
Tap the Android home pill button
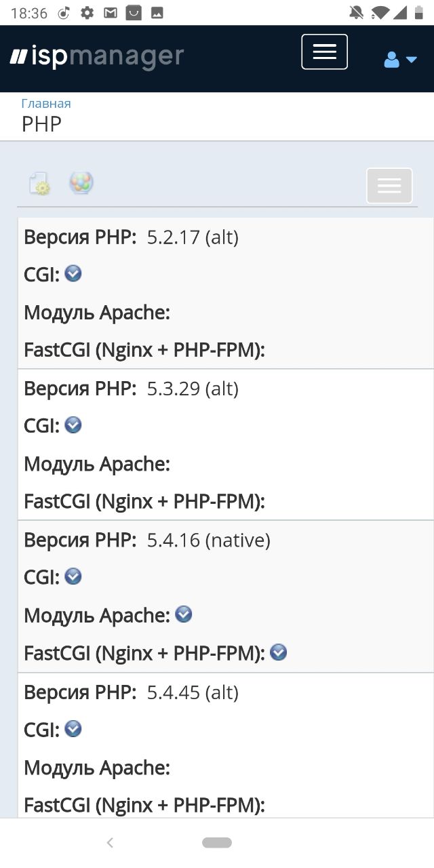point(217,843)
